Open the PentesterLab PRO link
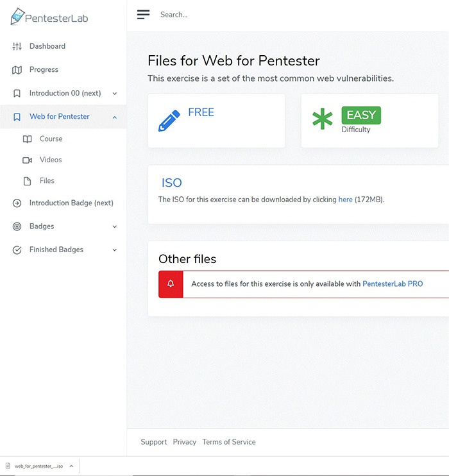The width and height of the screenshot is (449, 476). point(393,284)
